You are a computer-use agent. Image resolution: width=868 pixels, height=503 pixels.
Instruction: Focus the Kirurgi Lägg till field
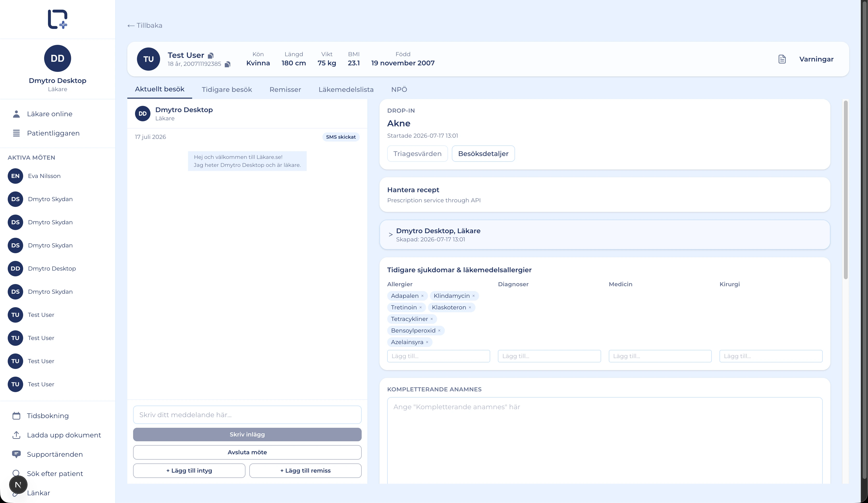(771, 356)
